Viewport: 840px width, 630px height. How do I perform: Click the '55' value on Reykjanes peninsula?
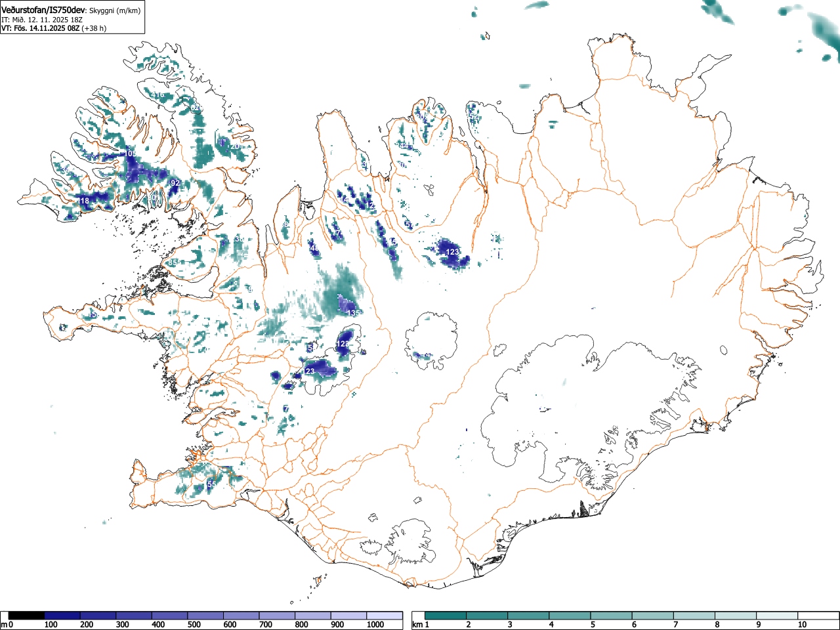click(211, 484)
